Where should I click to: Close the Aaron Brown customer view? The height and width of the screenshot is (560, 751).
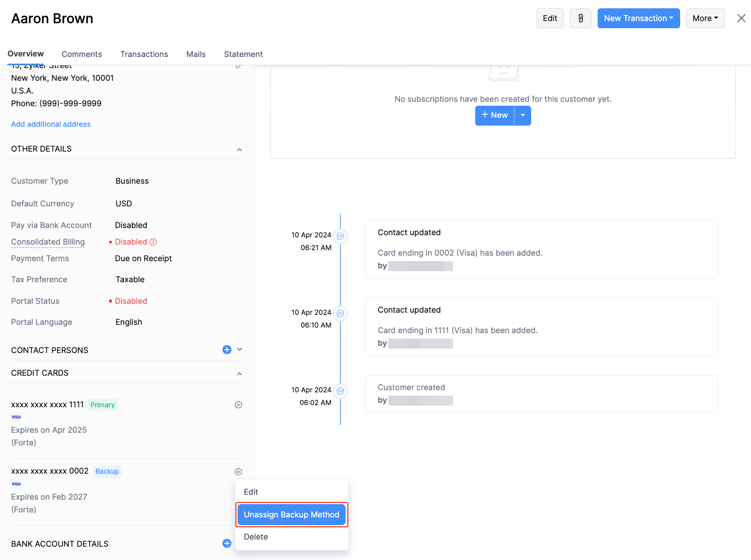click(741, 18)
